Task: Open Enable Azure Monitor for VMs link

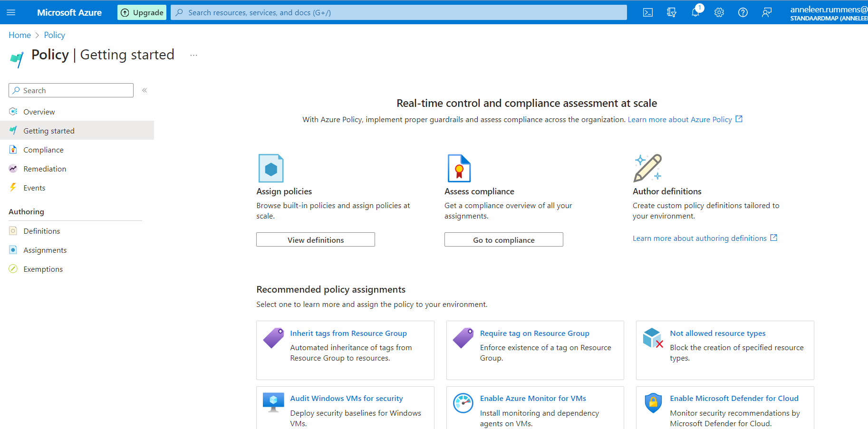Action: click(x=533, y=399)
